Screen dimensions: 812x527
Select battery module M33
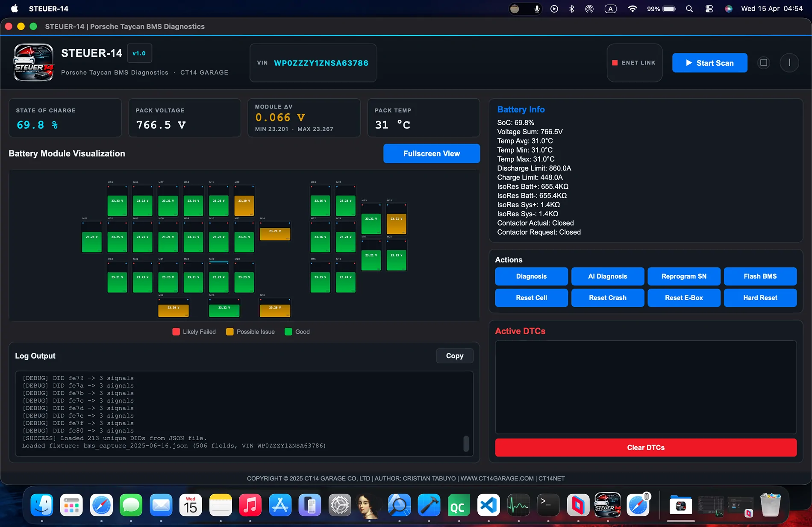coord(117,277)
